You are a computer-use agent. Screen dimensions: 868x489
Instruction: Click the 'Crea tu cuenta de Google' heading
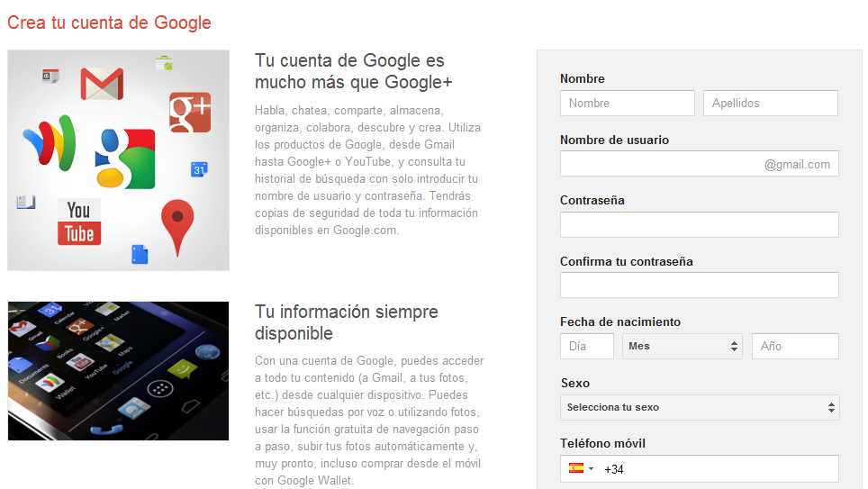point(109,23)
